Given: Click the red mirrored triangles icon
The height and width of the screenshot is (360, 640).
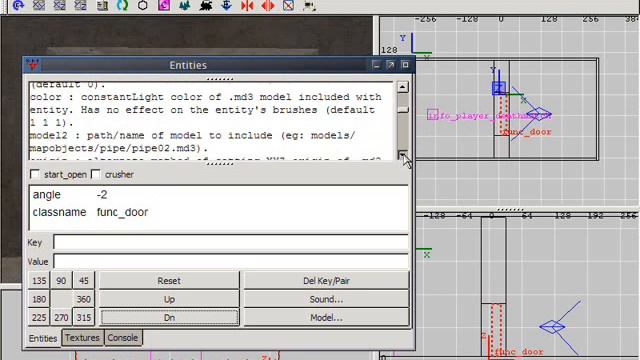Looking at the screenshot, I should (247, 6).
